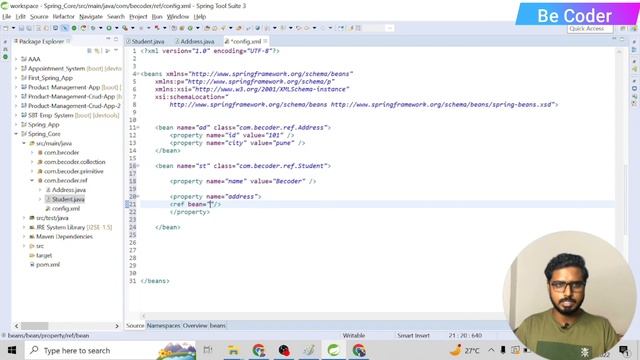
Task: Open the Help menu
Action: click(x=199, y=17)
